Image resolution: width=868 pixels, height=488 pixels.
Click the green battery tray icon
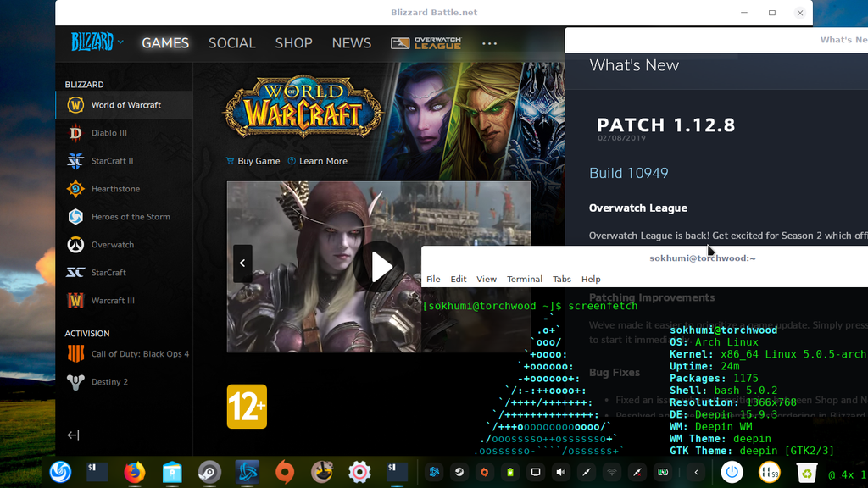(x=509, y=472)
